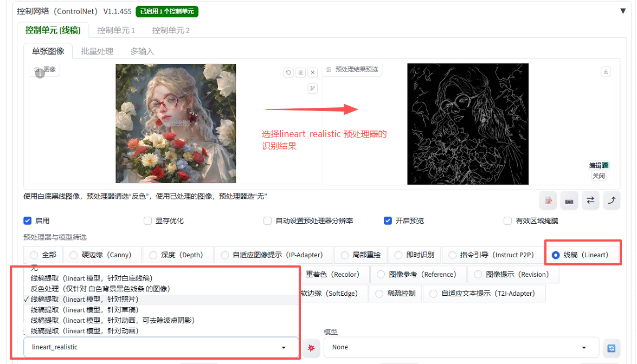
Task: Click the swap arrows mirror icon
Action: (590, 200)
